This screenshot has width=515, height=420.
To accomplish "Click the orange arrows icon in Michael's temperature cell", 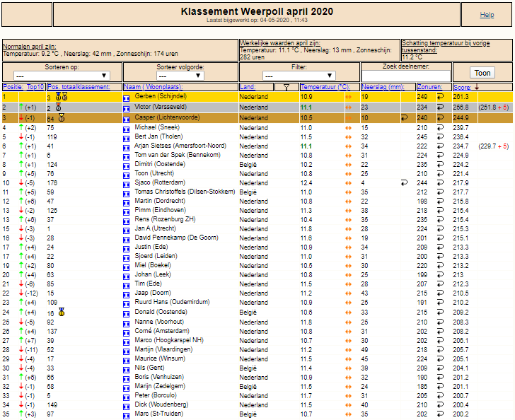I will 349,128.
